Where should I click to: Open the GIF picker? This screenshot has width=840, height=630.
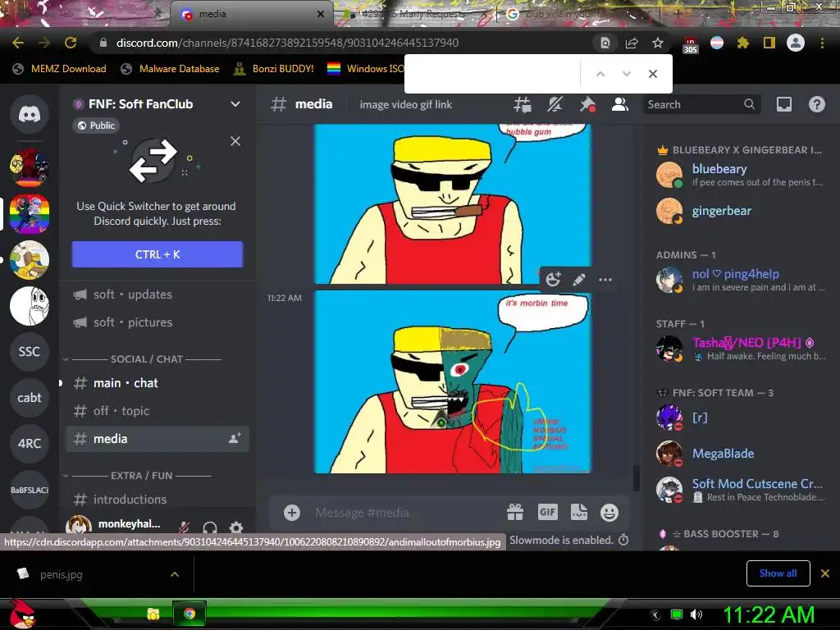pos(547,513)
